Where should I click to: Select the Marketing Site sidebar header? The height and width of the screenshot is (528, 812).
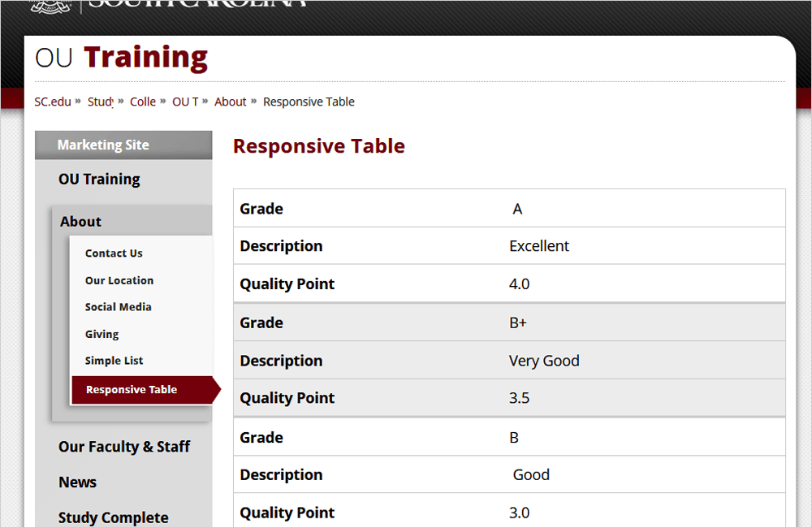point(102,145)
